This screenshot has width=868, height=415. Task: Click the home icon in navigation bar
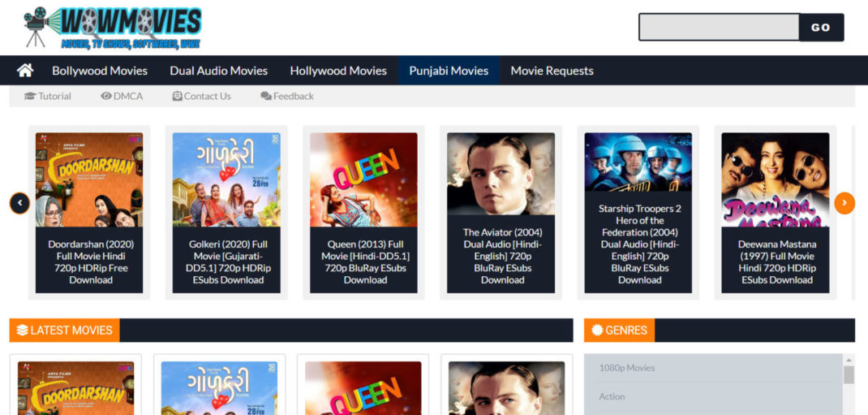[x=25, y=71]
